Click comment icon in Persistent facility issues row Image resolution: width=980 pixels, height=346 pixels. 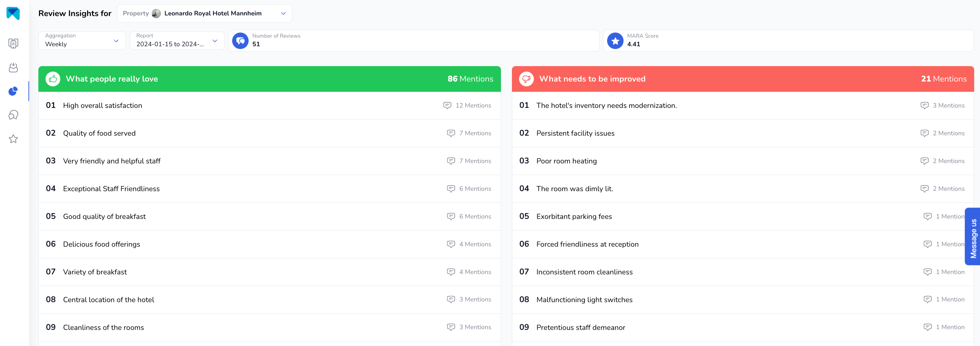click(x=925, y=133)
